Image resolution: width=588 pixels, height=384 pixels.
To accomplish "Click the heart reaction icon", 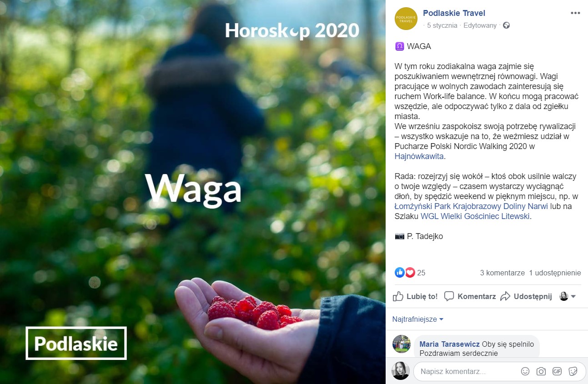I will coord(410,273).
